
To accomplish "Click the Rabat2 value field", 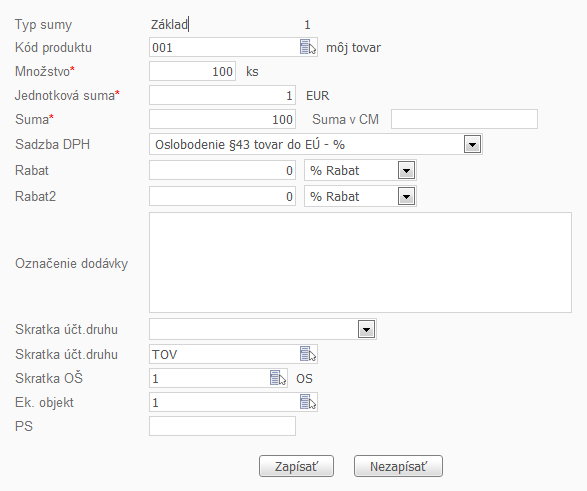I will 222,196.
